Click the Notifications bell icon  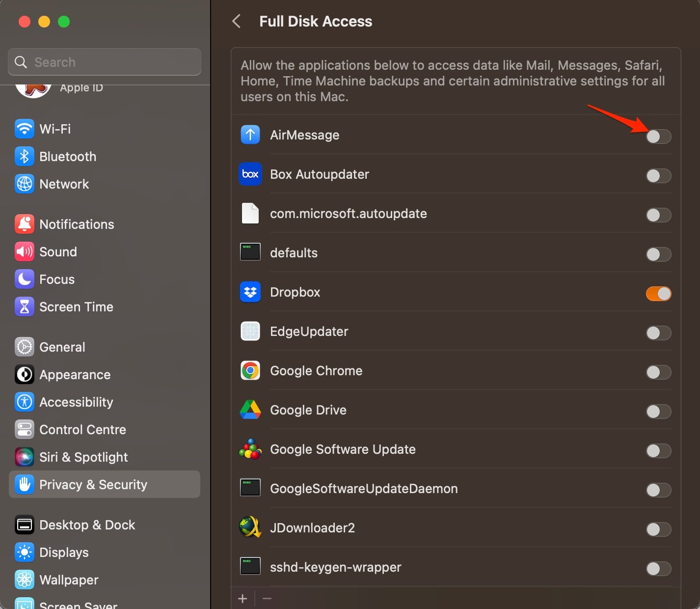[x=25, y=224]
